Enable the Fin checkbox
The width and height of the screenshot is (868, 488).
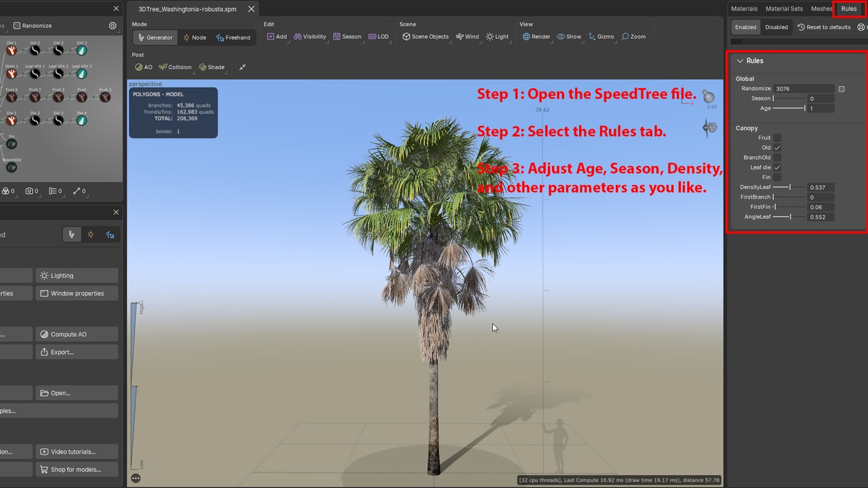tap(777, 177)
